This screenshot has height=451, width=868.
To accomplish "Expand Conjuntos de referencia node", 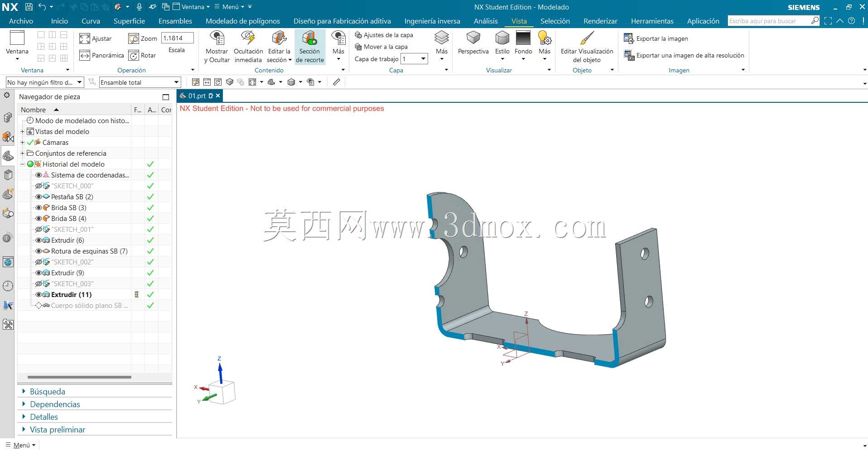I will (22, 154).
